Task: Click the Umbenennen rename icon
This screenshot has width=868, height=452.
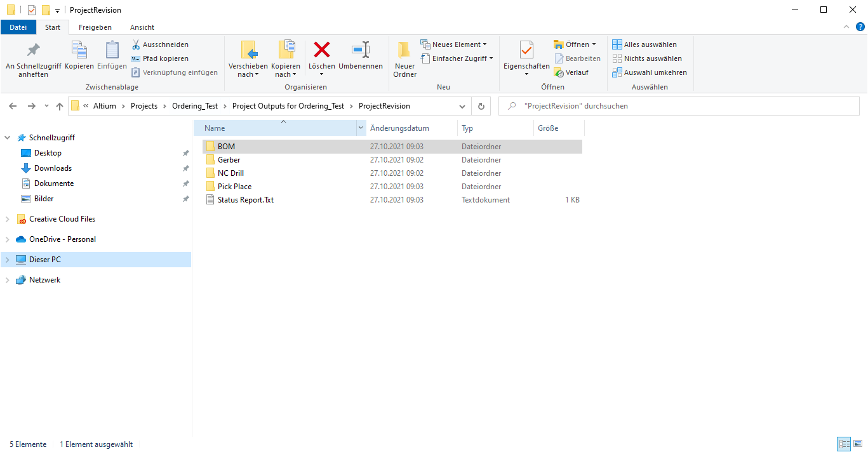Action: coord(361,50)
